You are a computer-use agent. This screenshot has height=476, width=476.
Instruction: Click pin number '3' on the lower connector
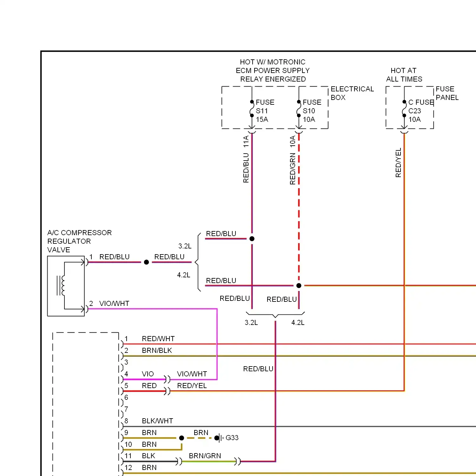(126, 362)
